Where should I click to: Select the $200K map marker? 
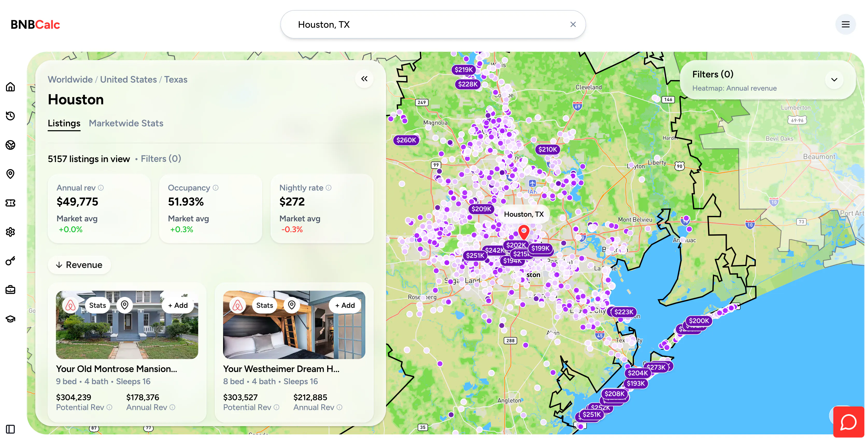[x=699, y=320]
